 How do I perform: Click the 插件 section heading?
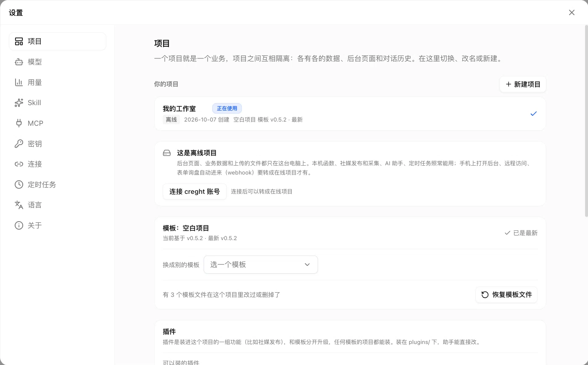(169, 331)
